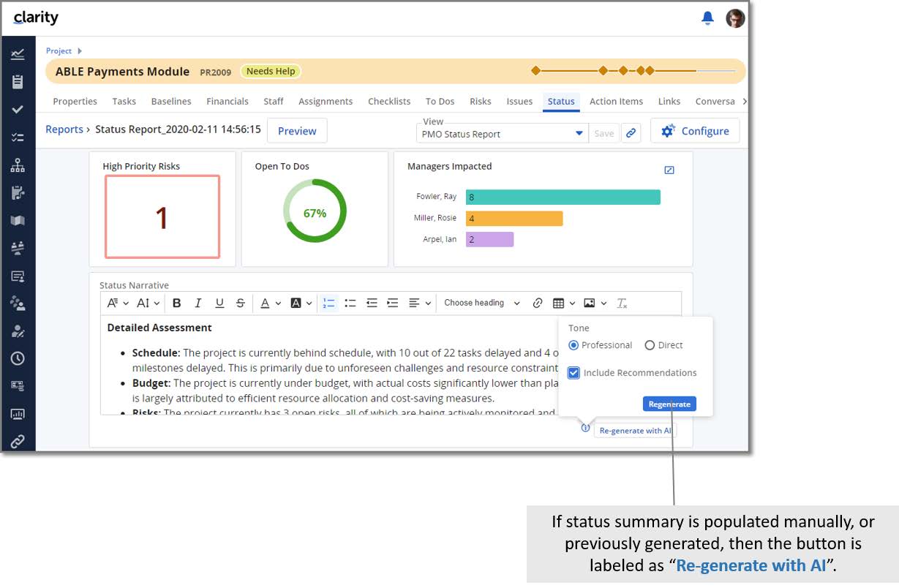The height and width of the screenshot is (588, 899).
Task: Open the PMO Status Report view dropdown
Action: click(503, 134)
